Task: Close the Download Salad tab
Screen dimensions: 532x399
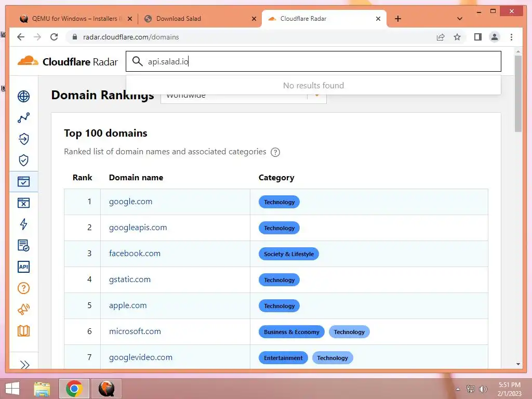Action: click(254, 19)
